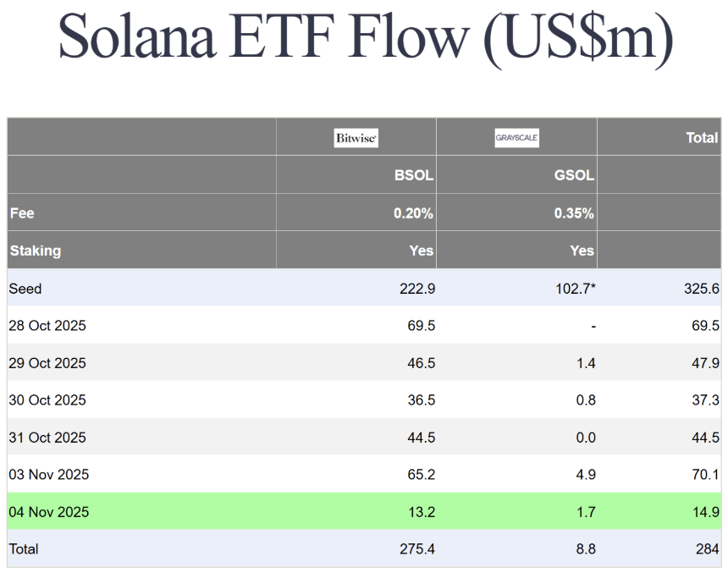Click the 102.7* Grayscale seed value
The width and height of the screenshot is (728, 573).
point(574,289)
